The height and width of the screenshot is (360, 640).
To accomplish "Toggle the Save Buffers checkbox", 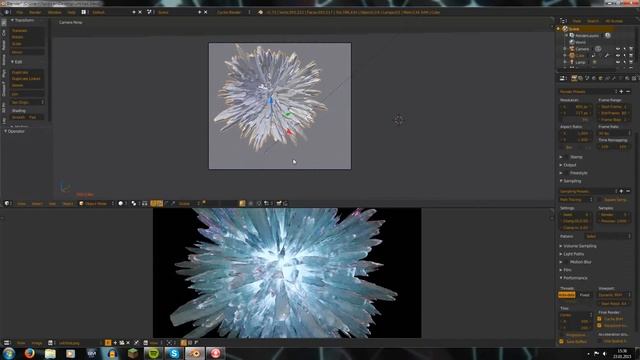I will (x=562, y=341).
